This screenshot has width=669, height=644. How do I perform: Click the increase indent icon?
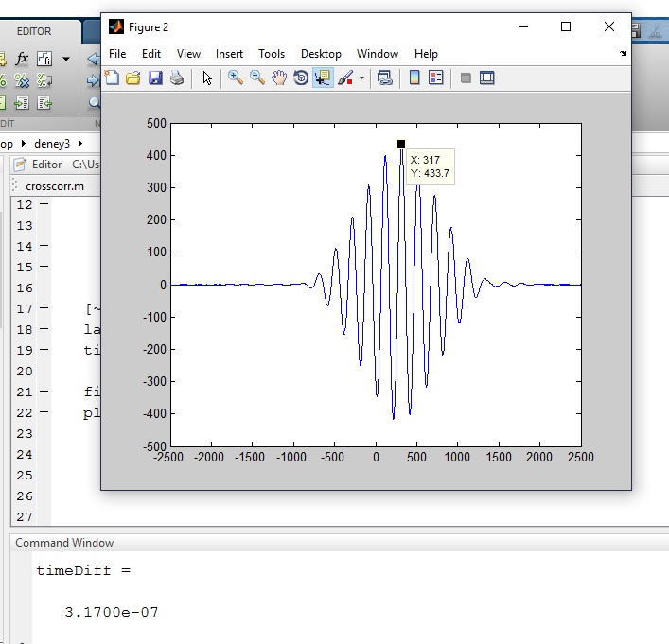pos(22,102)
